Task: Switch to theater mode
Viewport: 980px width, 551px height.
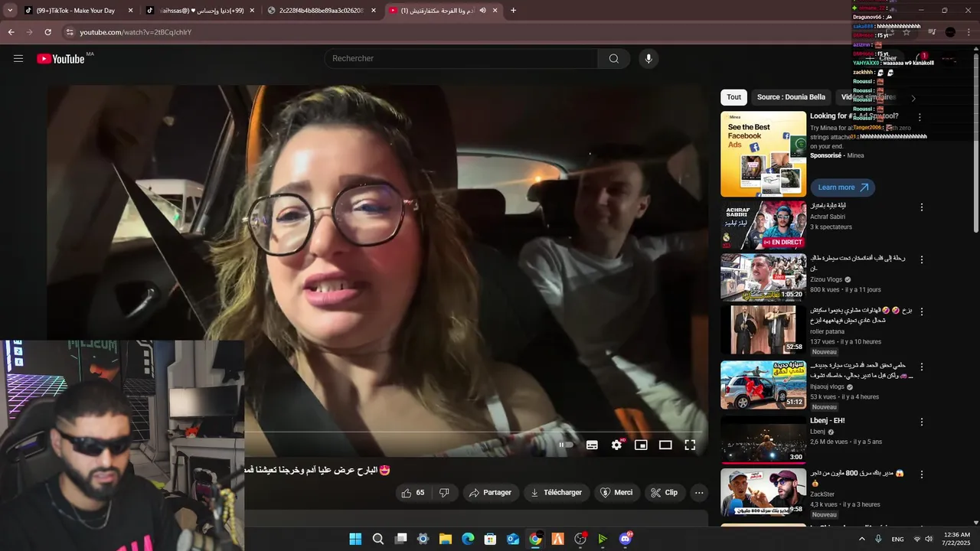Action: [665, 445]
